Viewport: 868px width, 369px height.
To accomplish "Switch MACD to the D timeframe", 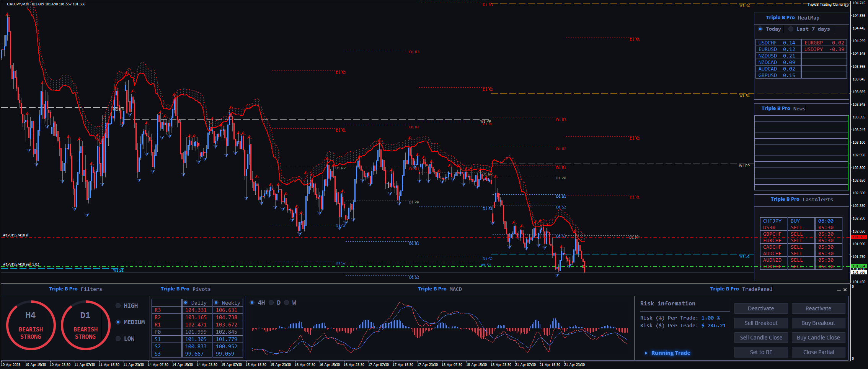I will coord(271,303).
